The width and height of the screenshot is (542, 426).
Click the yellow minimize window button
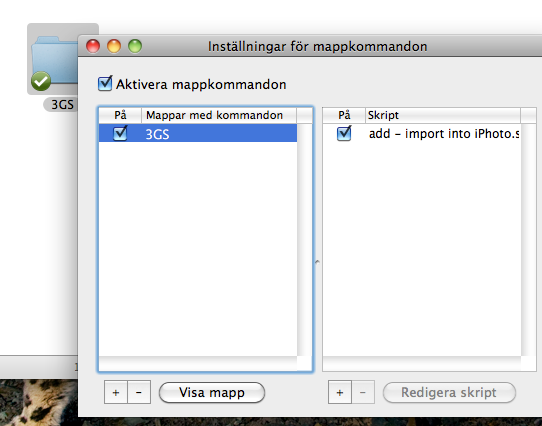tap(114, 46)
